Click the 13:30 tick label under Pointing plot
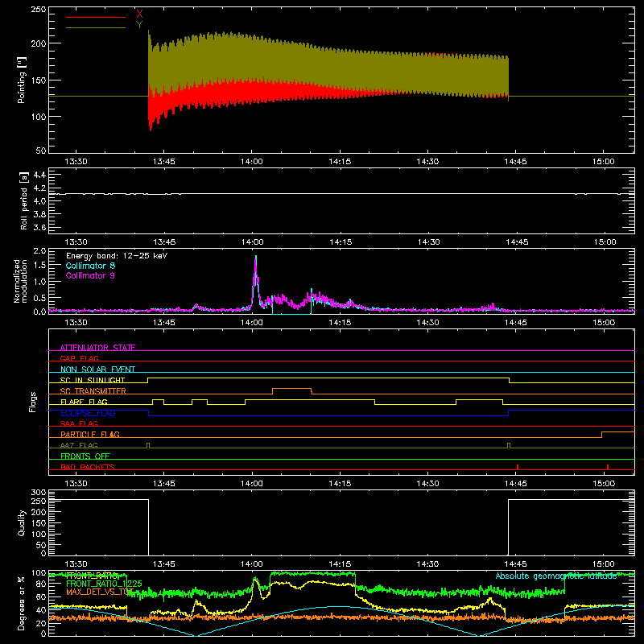Screen dimensions: 644x644 click(76, 162)
